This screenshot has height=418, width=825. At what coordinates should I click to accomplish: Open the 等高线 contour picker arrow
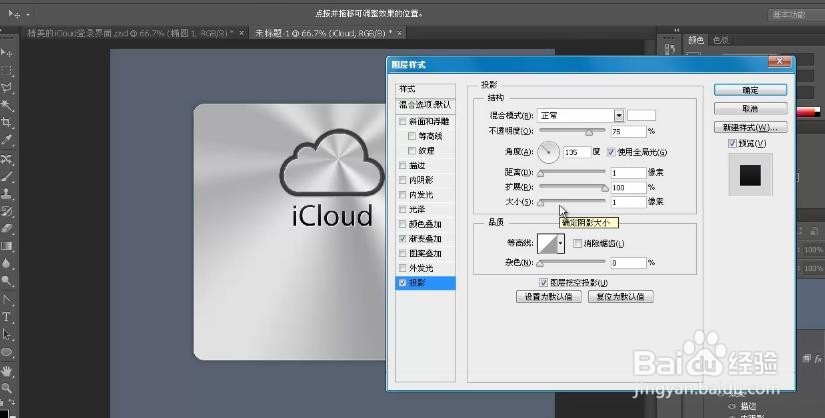[561, 243]
